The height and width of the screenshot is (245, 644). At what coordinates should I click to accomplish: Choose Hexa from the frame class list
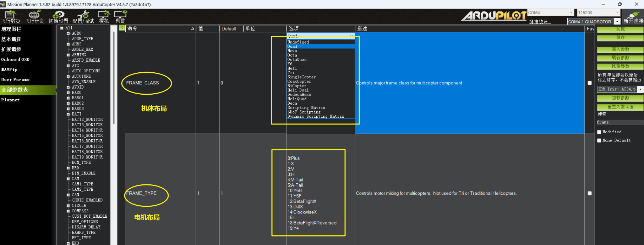(x=293, y=51)
